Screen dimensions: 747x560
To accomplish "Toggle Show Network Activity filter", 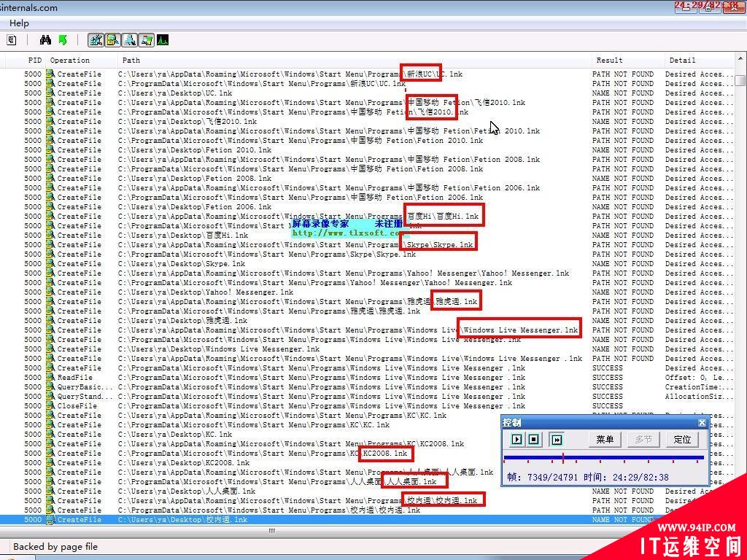I will (130, 41).
